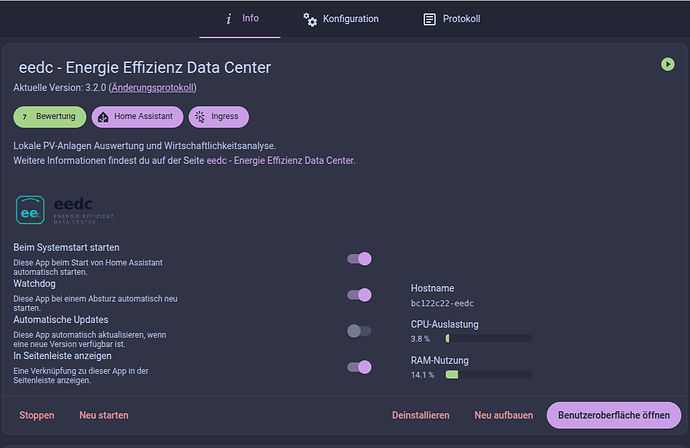Click the number 7 rating badge
The image size is (690, 448).
tap(25, 117)
